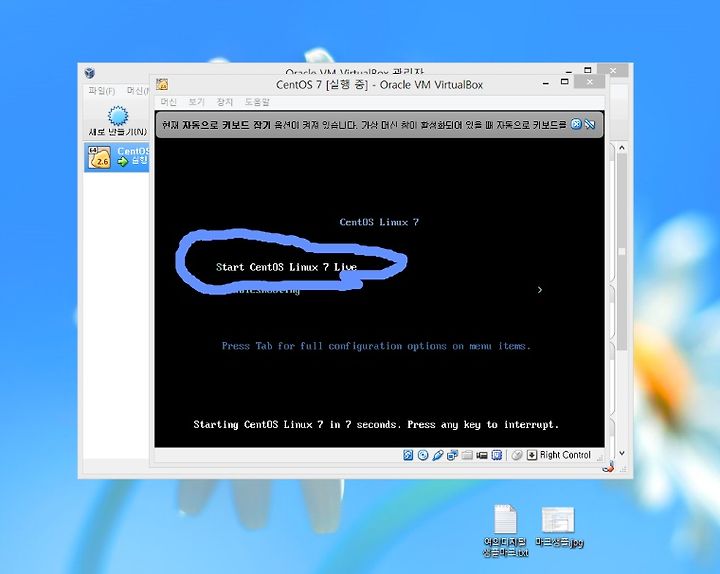Image resolution: width=720 pixels, height=574 pixels.
Task: Click the optical disc (CD/DVD) status icon
Action: (423, 455)
